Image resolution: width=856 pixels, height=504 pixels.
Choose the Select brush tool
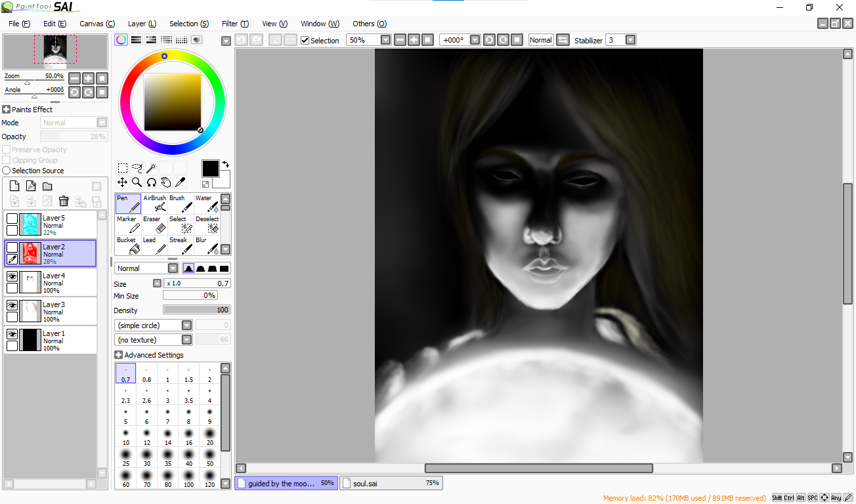tap(181, 224)
